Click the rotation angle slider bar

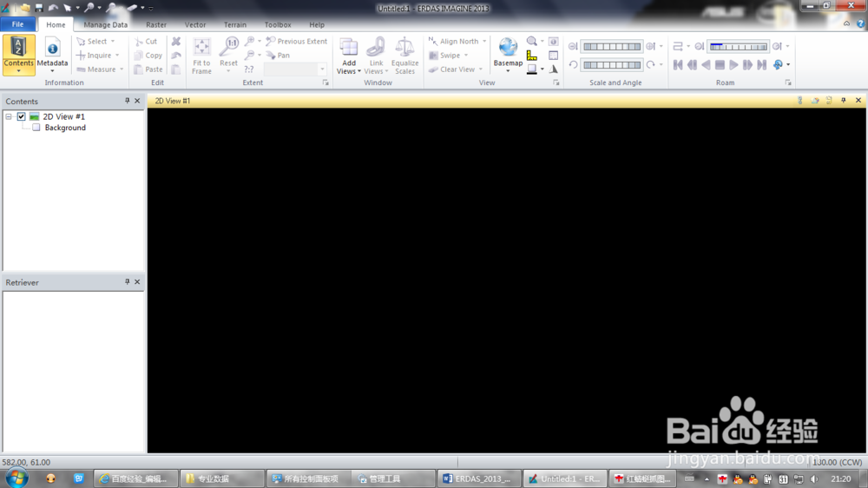tap(612, 65)
